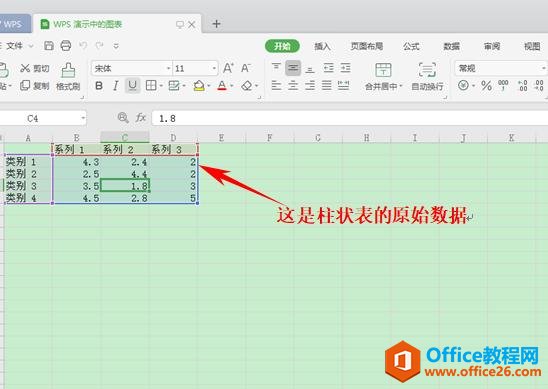This screenshot has height=389, width=548.
Task: Click Merge and Center (合并居中) button
Action: pos(383,77)
